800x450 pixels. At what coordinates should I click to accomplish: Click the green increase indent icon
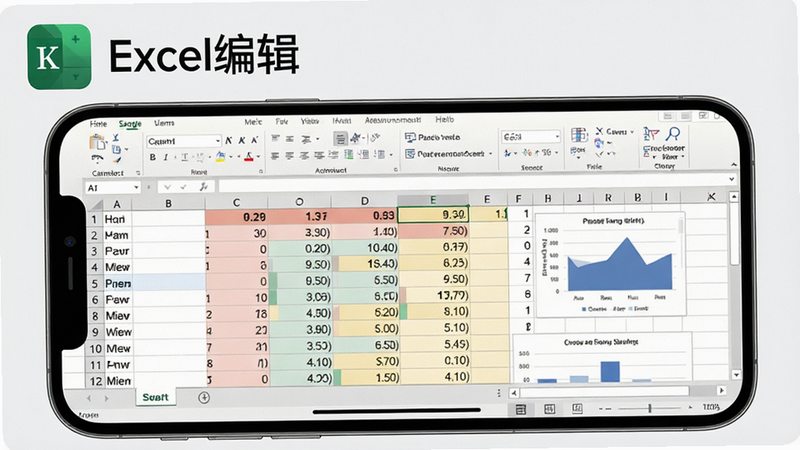pos(349,155)
